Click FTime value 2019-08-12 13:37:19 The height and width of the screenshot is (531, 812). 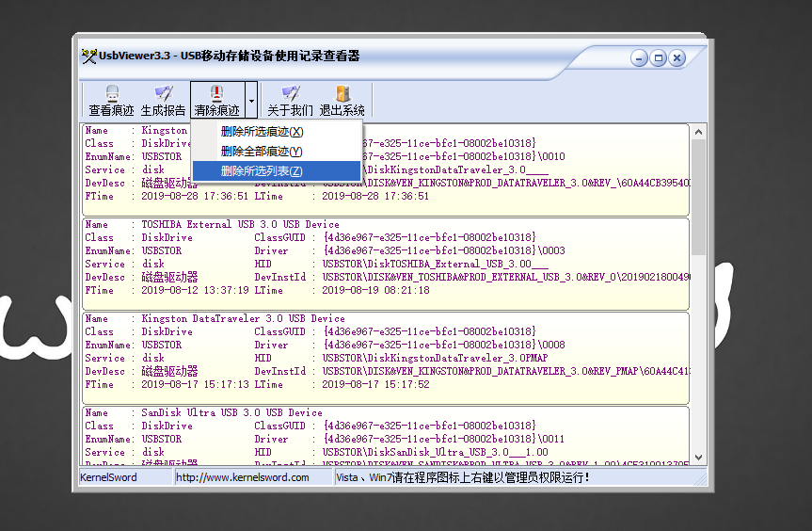click(x=195, y=291)
